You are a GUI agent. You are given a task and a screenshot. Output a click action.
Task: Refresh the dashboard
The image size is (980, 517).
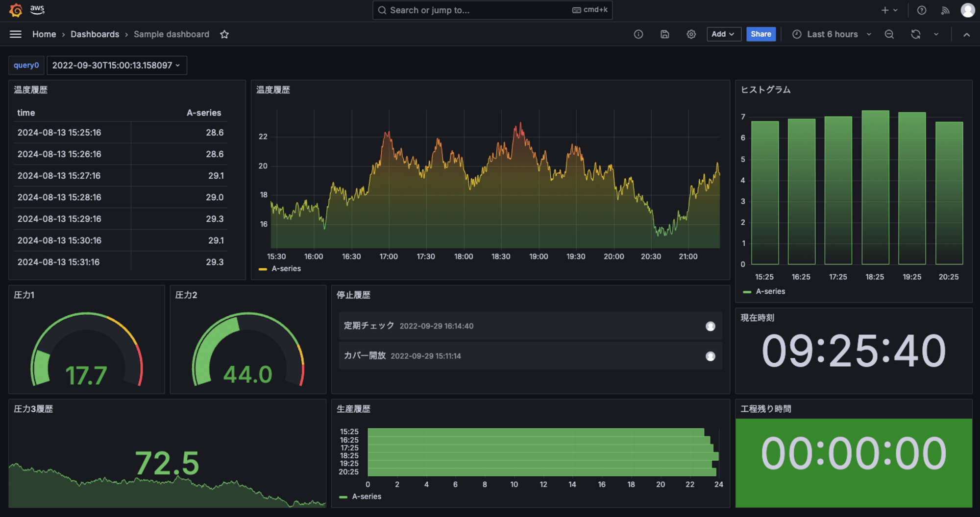coord(916,34)
